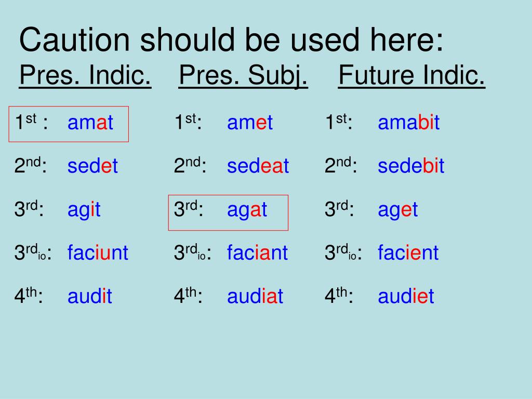Click the word 'faciant'
The height and width of the screenshot is (399, 532).
click(258, 252)
